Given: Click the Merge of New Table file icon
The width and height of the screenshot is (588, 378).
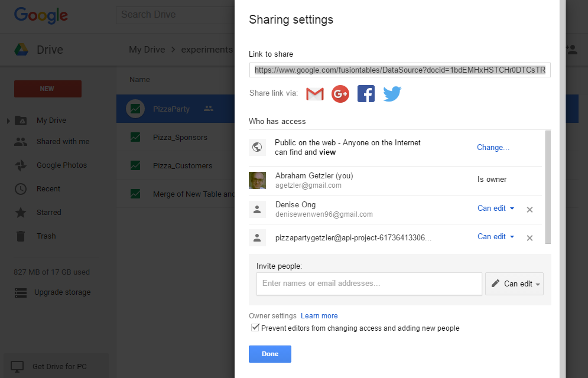Looking at the screenshot, I should click(x=135, y=194).
